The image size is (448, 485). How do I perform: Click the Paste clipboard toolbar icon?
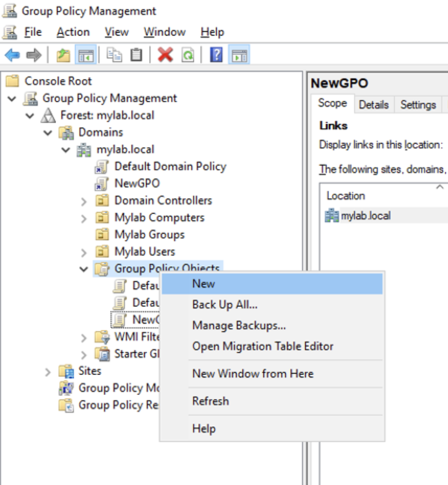point(136,55)
